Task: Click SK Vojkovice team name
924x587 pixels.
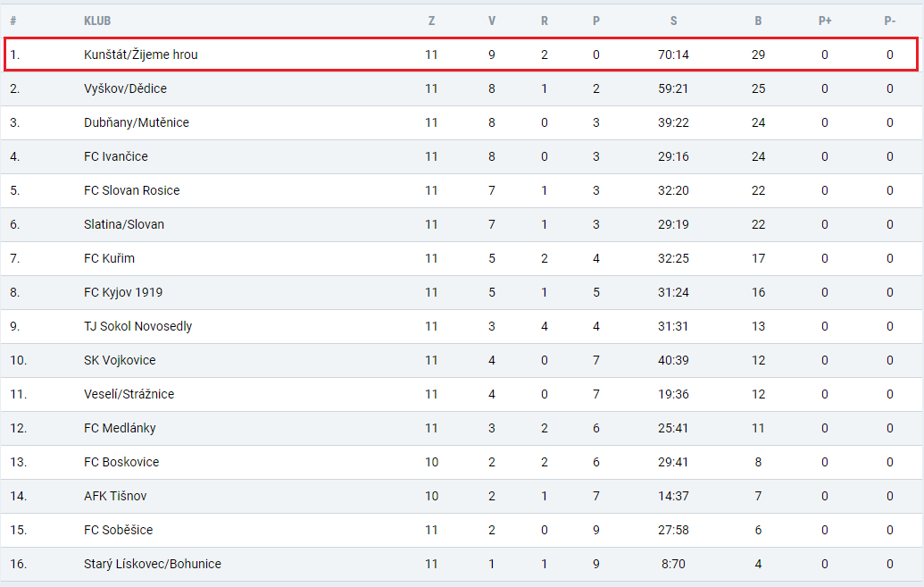Action: coord(120,360)
